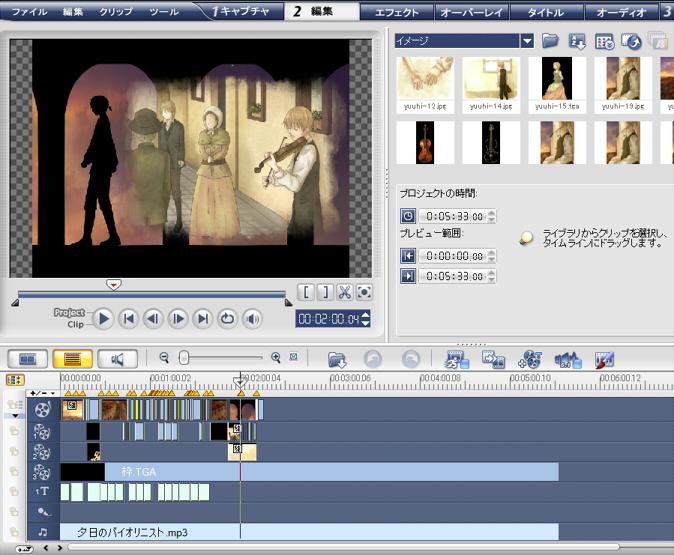Screen dimensions: 674x555
Task: Click the zoom in magnifier
Action: (x=276, y=357)
